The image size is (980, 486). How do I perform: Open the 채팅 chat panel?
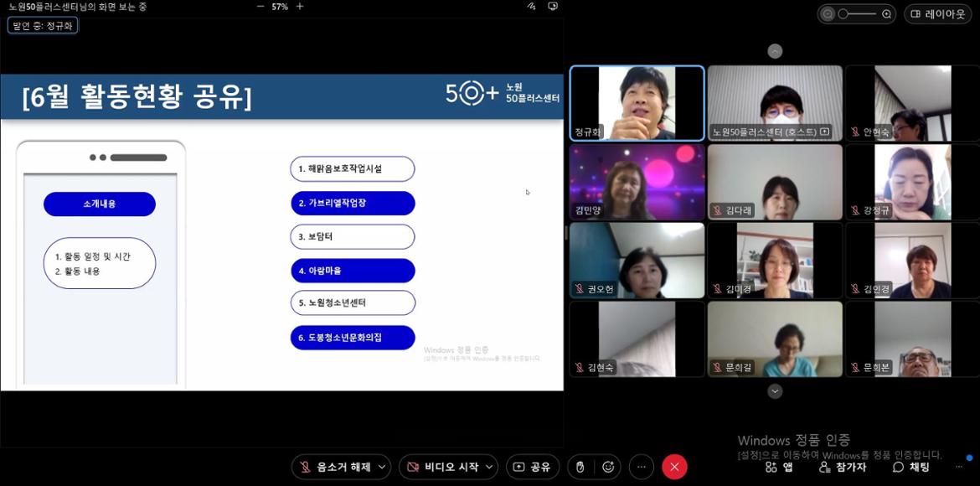(x=911, y=467)
